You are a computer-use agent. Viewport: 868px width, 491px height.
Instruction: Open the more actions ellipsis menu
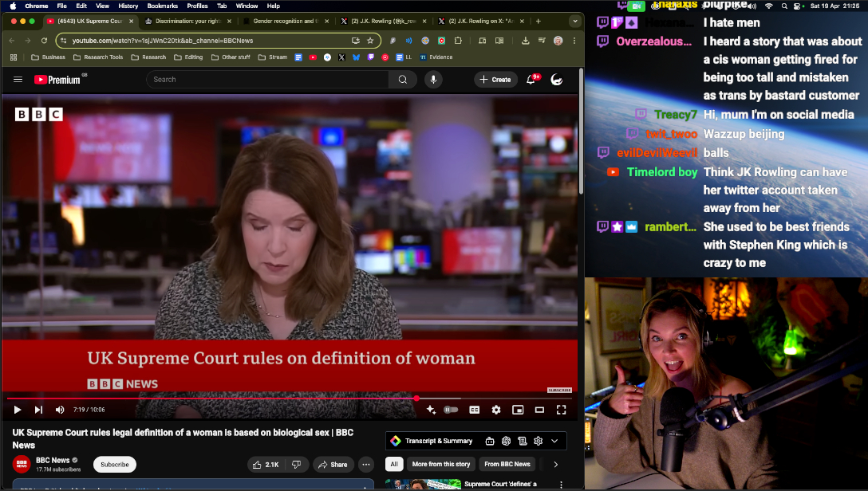[366, 465]
